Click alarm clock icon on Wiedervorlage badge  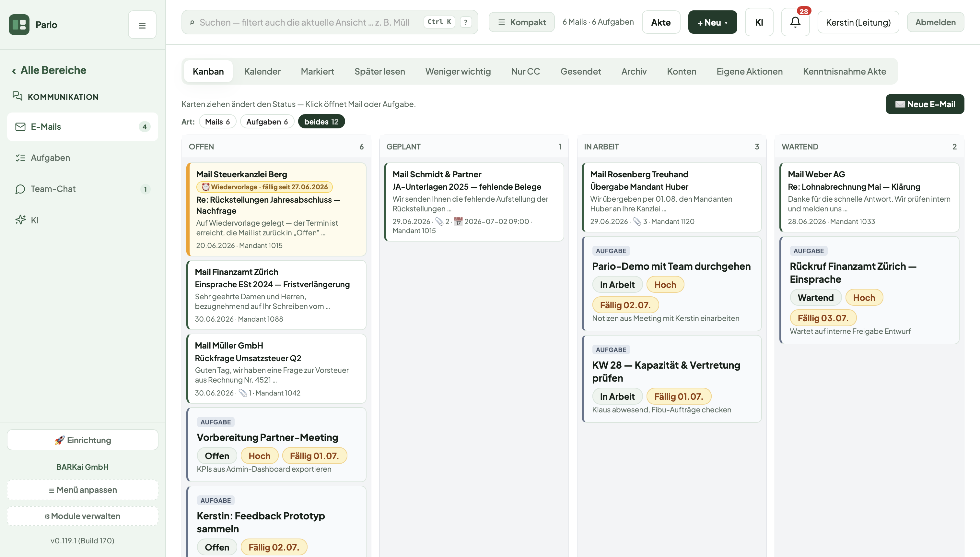click(x=206, y=187)
